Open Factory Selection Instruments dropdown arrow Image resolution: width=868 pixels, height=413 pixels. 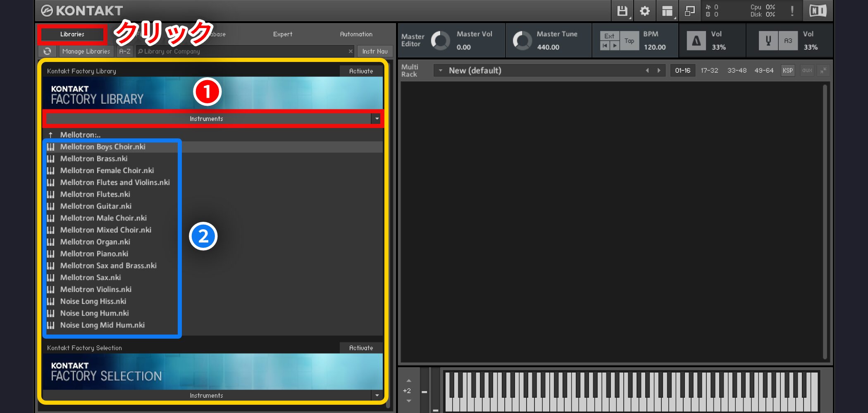click(x=377, y=395)
